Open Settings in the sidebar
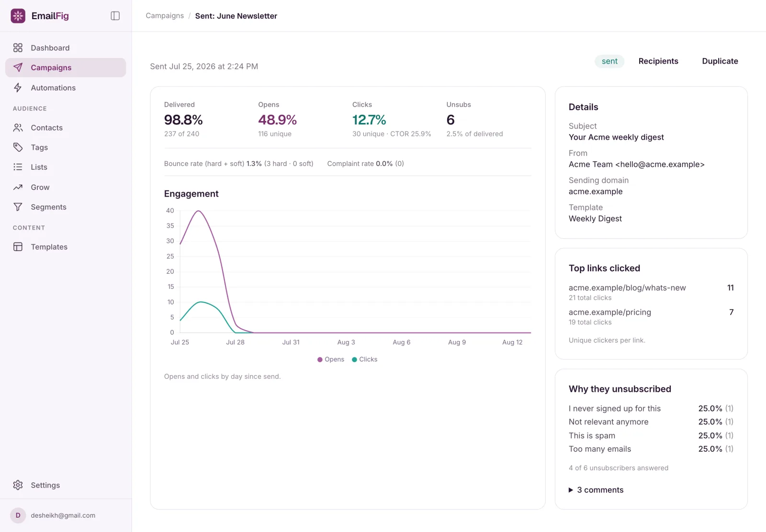766x532 pixels. (66, 485)
